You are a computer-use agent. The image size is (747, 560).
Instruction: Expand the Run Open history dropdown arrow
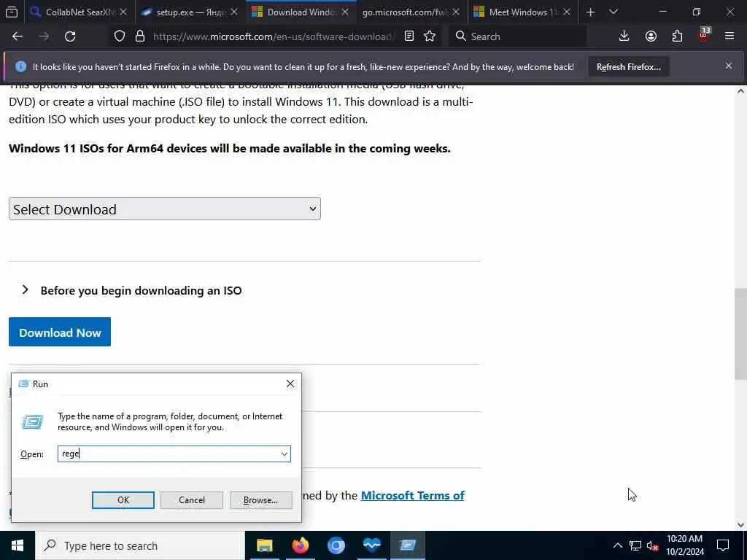point(285,454)
